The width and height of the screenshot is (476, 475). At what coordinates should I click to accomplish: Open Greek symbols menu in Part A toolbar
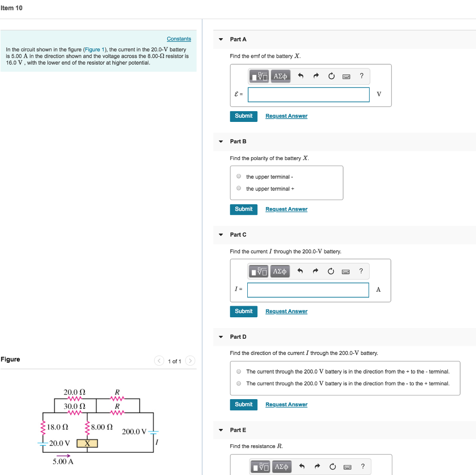click(280, 76)
